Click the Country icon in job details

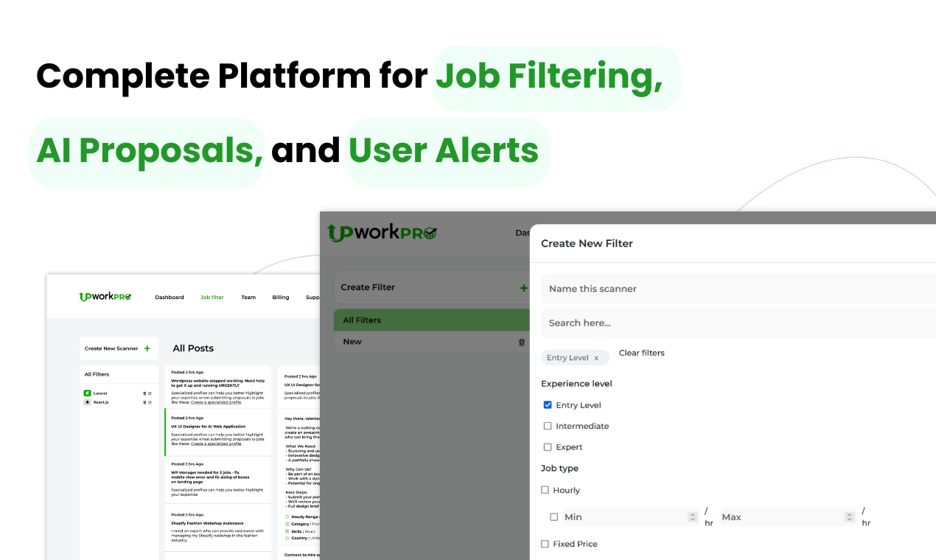(287, 538)
